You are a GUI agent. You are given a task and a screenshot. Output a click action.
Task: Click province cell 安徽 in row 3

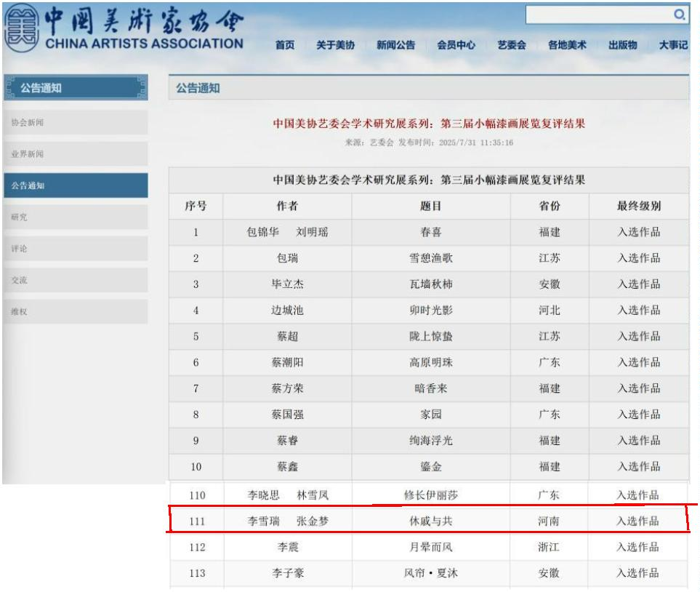(550, 284)
